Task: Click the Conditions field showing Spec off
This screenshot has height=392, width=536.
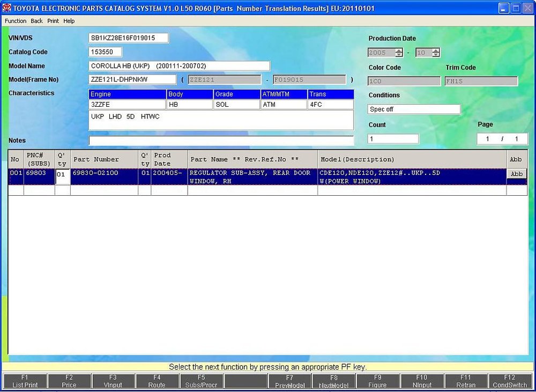Action: tap(414, 109)
